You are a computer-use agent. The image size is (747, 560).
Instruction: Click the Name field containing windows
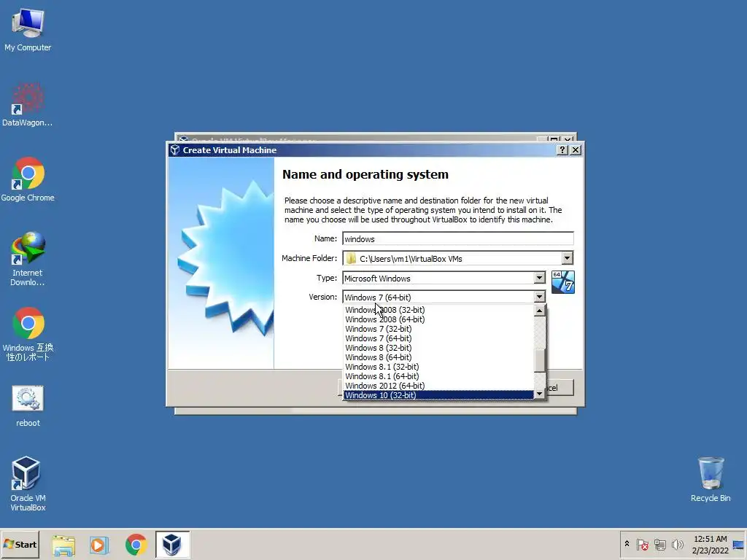pyautogui.click(x=458, y=239)
